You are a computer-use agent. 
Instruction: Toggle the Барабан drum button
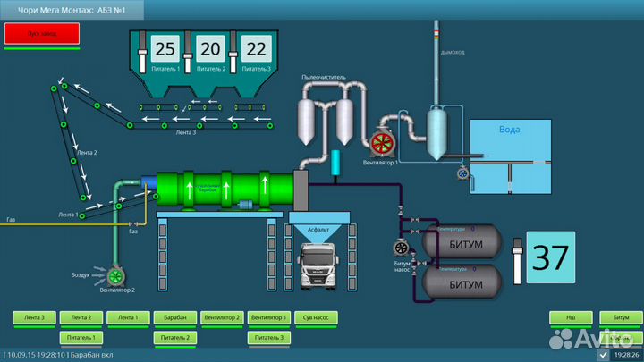[174, 317]
